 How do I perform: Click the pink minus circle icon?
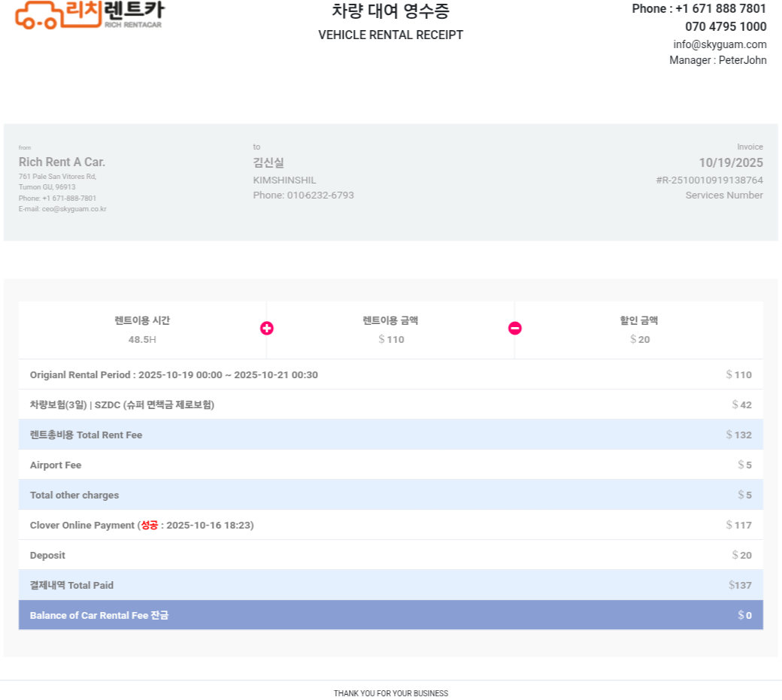pyautogui.click(x=515, y=329)
